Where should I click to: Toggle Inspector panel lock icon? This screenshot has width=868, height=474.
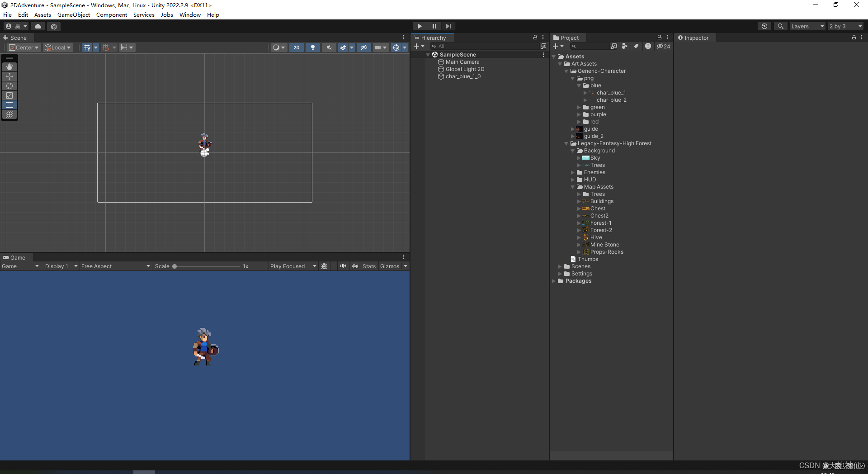coord(854,38)
